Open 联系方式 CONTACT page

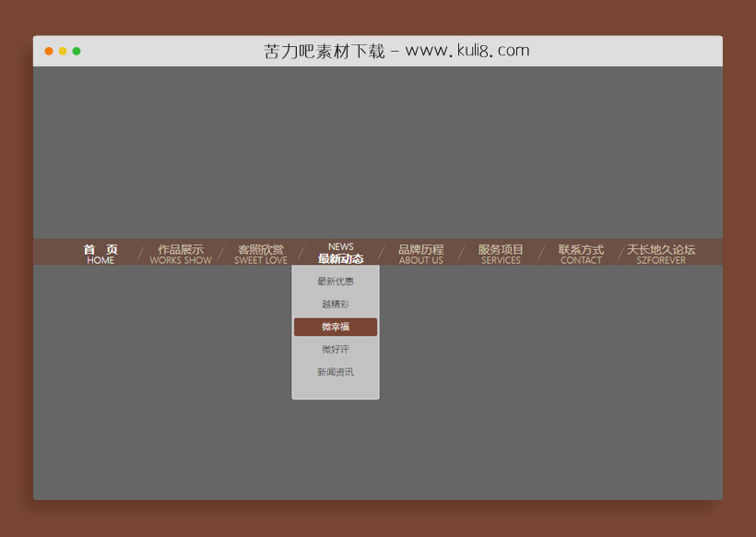pos(581,254)
